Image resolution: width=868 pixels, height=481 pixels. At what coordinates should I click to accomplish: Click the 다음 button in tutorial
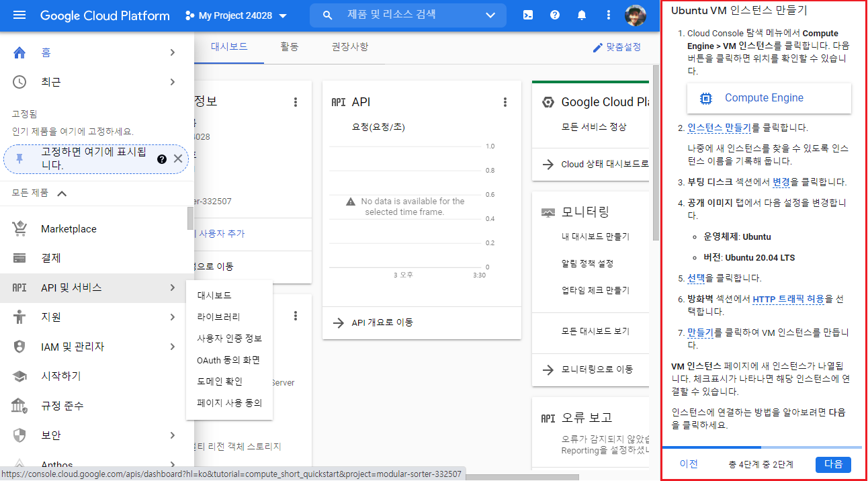(833, 464)
